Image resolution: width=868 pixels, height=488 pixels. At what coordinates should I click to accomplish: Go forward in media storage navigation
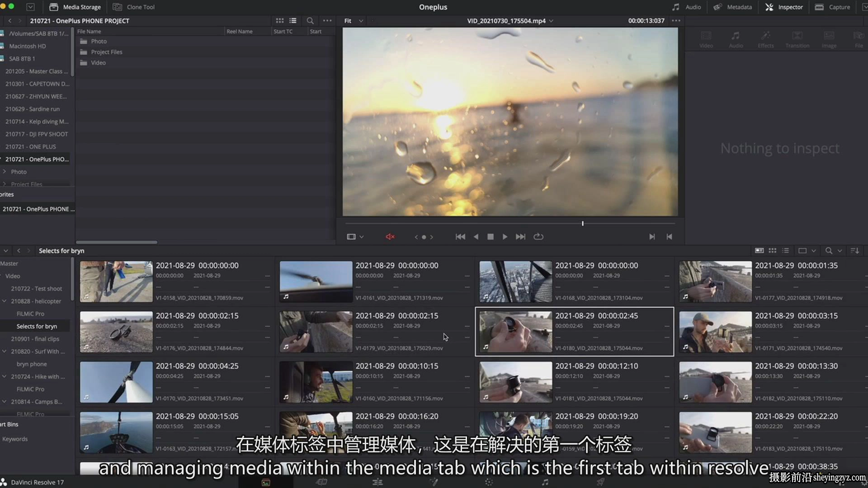coord(20,21)
